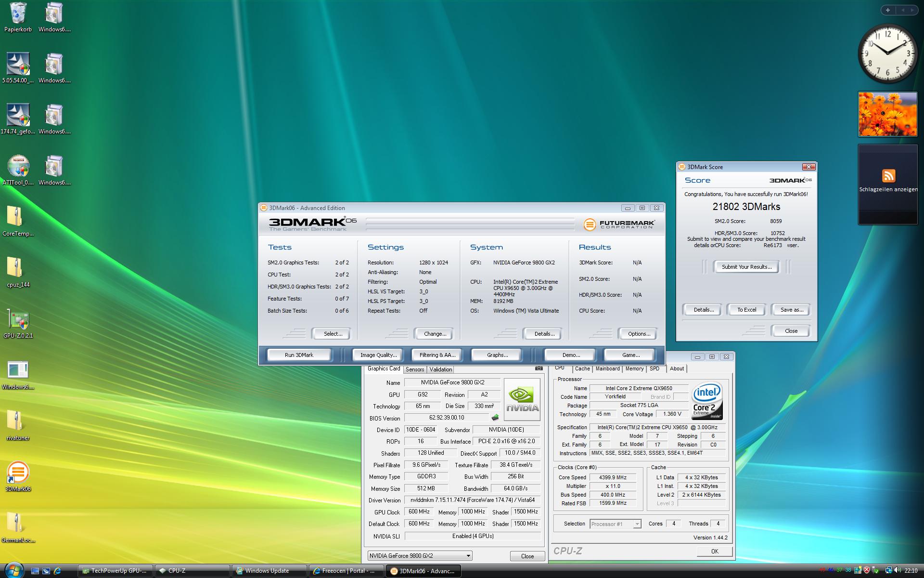This screenshot has width=924, height=578.
Task: Open the Processor #1 selection dropdown in CPU-Z
Action: (x=615, y=524)
